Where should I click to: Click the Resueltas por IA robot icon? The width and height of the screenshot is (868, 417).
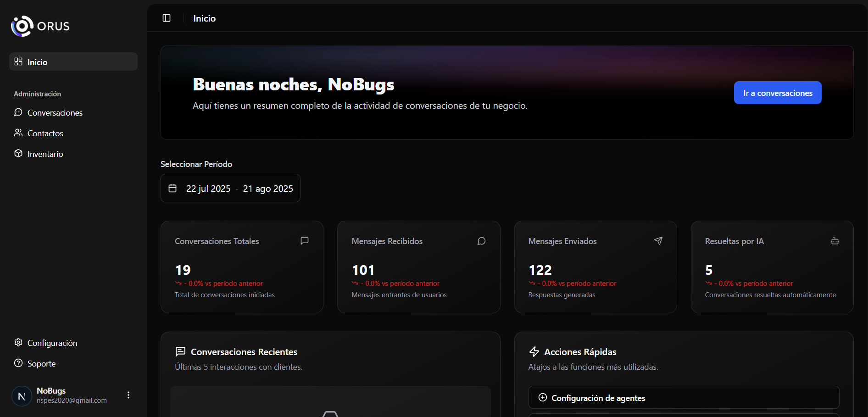(x=835, y=241)
